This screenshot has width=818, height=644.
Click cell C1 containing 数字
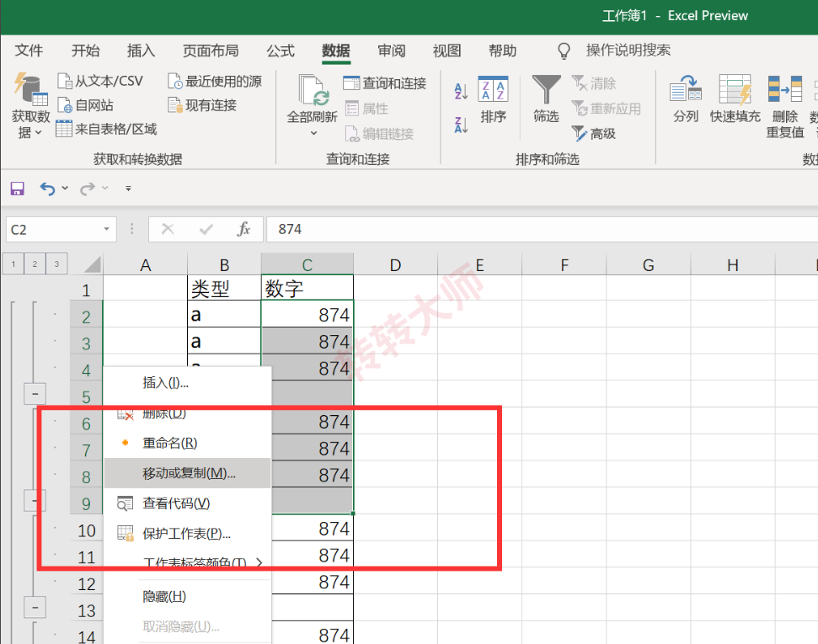pos(307,289)
